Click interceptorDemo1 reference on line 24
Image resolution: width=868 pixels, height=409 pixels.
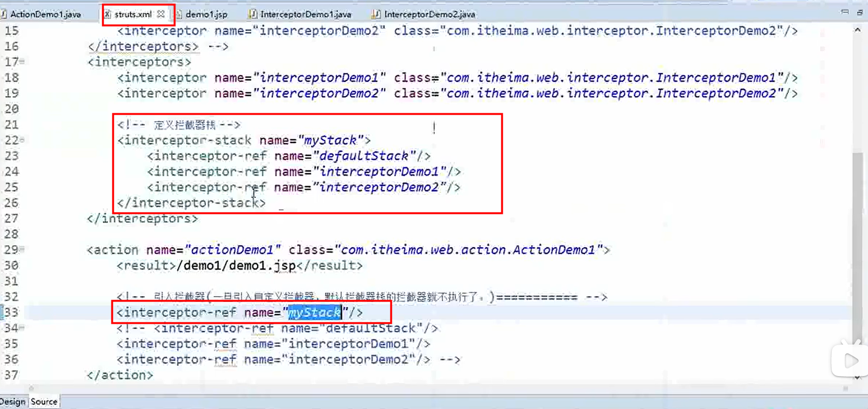click(379, 171)
